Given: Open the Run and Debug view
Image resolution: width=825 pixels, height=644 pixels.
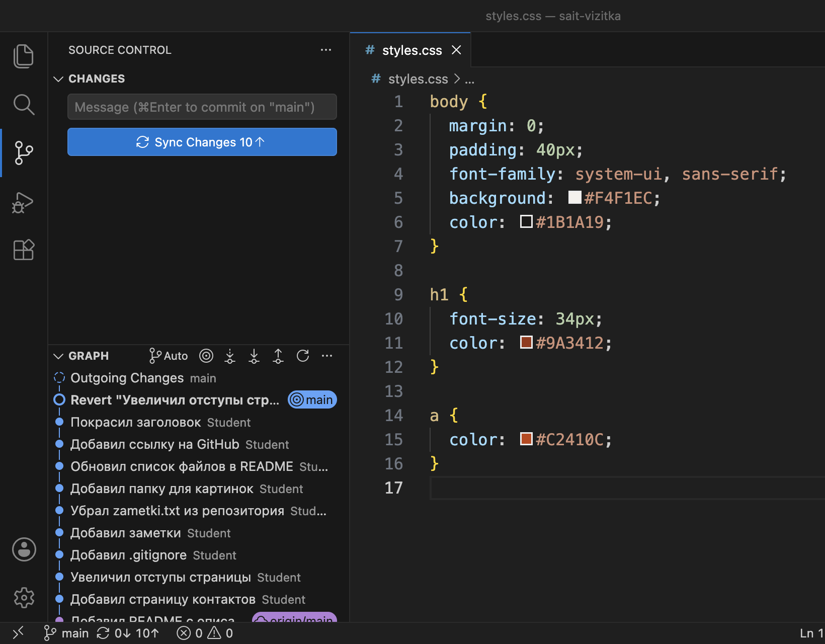Looking at the screenshot, I should pos(24,202).
